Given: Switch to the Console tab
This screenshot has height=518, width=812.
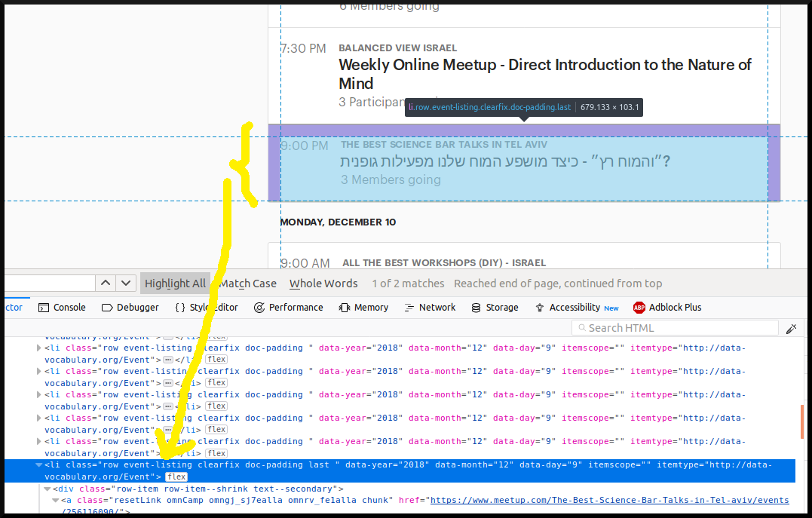Looking at the screenshot, I should [x=62, y=307].
